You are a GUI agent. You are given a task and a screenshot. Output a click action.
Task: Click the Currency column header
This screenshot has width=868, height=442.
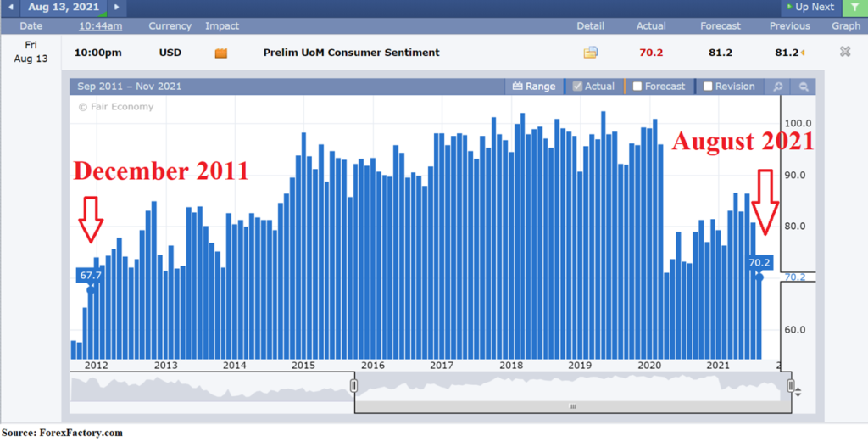[170, 26]
